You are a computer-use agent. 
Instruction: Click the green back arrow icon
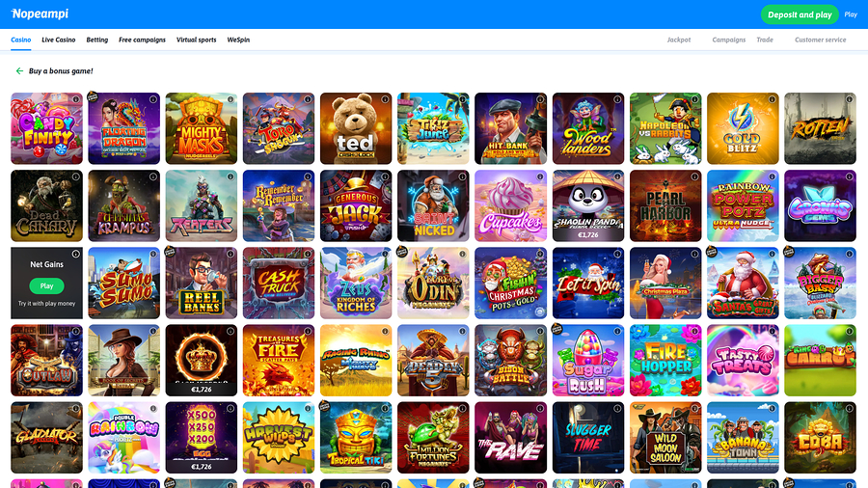click(x=19, y=70)
